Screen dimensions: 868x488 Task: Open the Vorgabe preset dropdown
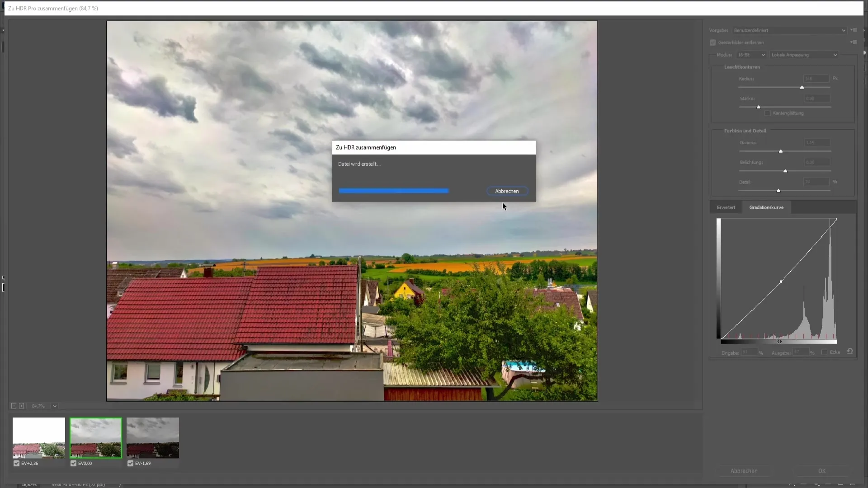click(x=789, y=30)
